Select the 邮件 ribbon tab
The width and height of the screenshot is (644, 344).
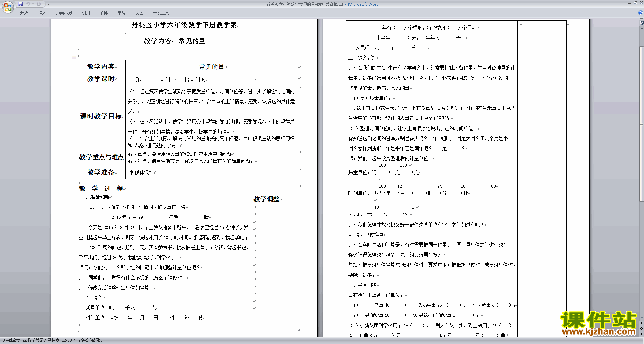tap(104, 13)
